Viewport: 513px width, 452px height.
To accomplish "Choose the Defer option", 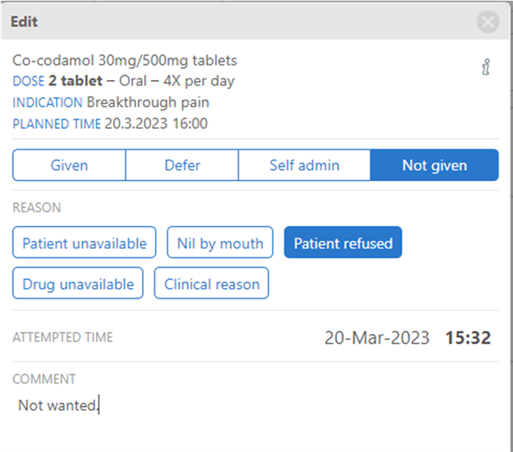I will [x=182, y=165].
